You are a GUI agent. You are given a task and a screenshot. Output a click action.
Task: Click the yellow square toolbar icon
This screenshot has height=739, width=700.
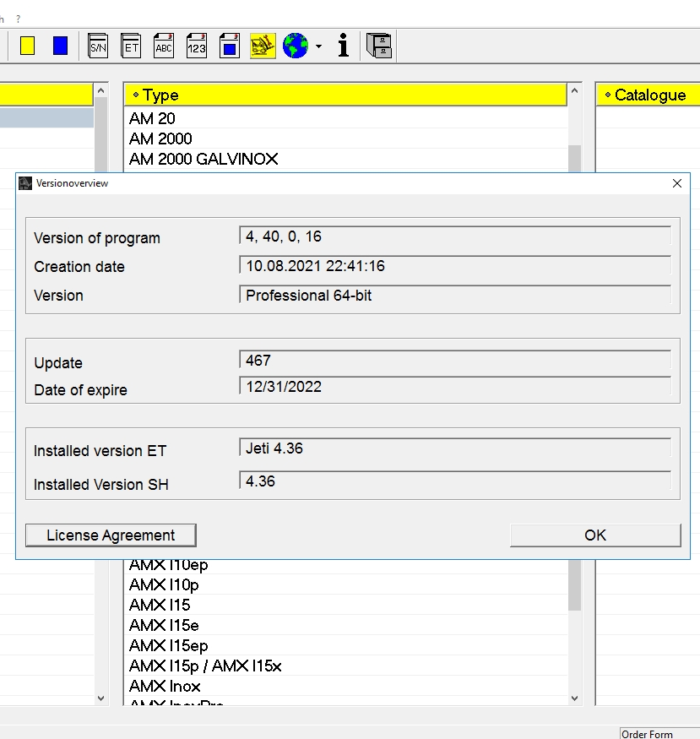tap(27, 46)
